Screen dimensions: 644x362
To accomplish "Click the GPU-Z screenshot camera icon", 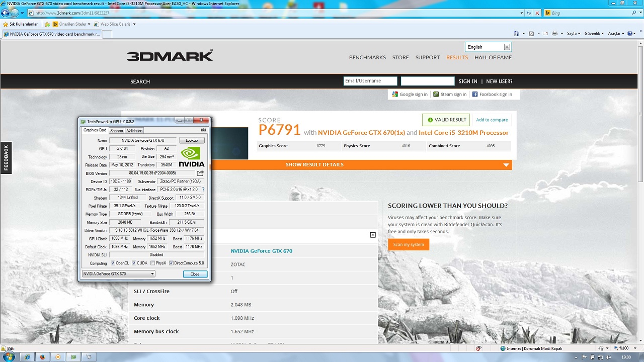I will pyautogui.click(x=203, y=130).
